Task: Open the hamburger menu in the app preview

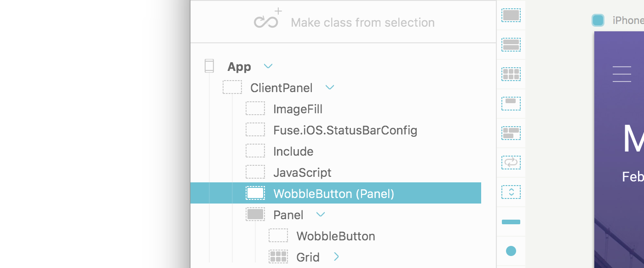Action: 622,74
